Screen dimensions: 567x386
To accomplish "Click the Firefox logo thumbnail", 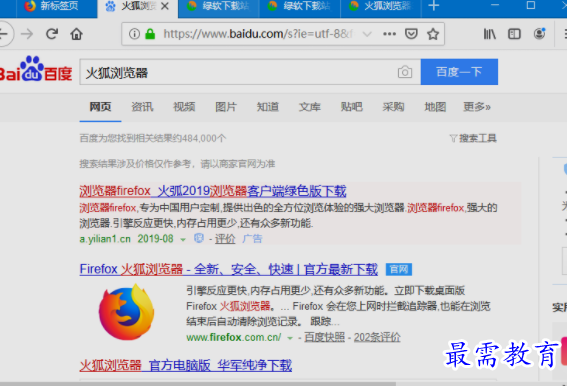I will (x=126, y=312).
